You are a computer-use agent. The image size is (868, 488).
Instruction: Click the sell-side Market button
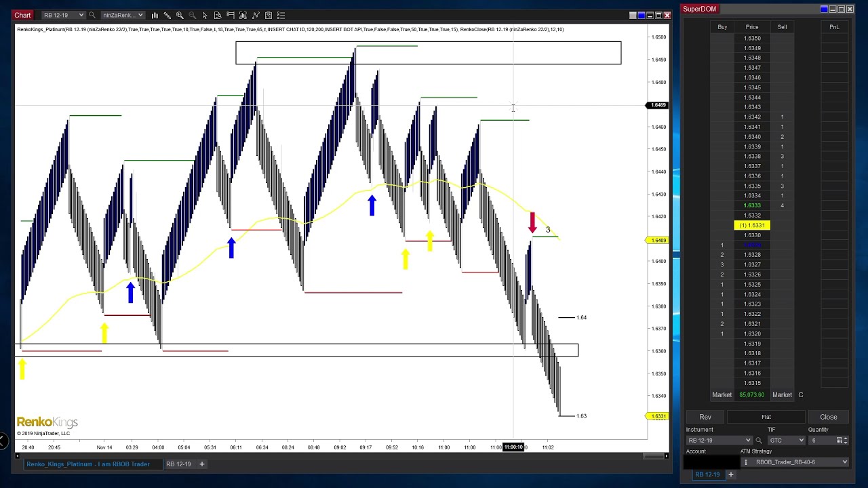[x=782, y=395]
